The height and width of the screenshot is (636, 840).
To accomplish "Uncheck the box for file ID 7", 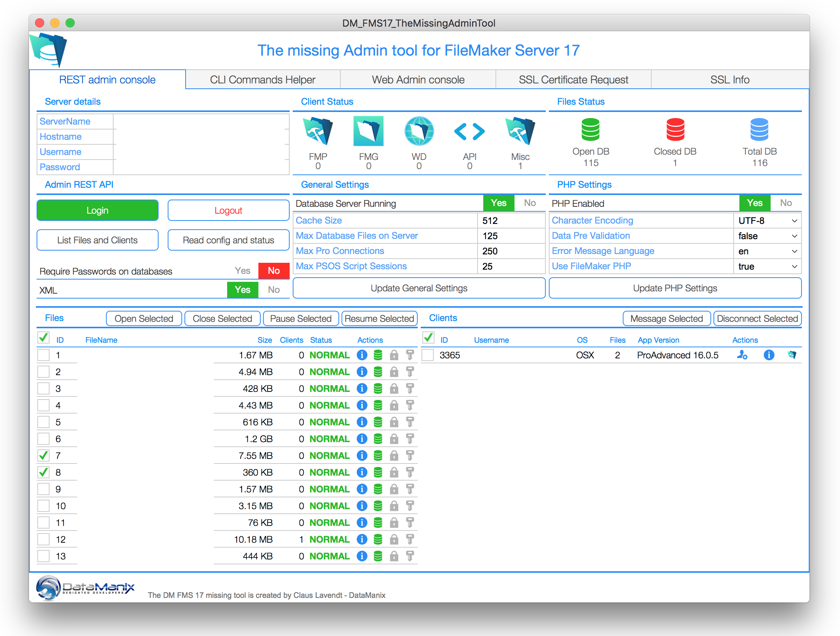I will [43, 455].
